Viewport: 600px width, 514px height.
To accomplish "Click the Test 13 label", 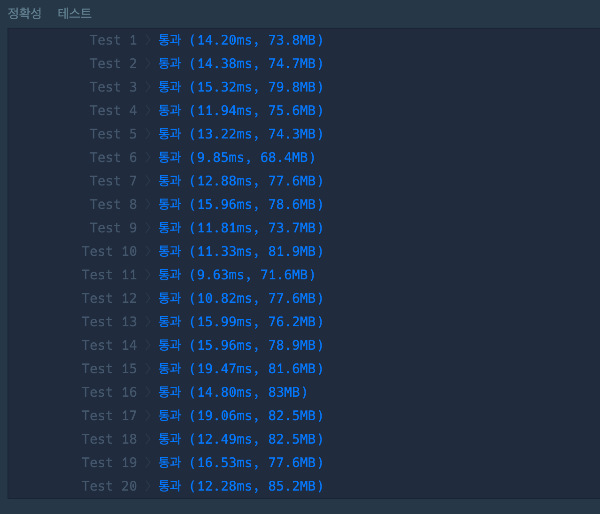I will (109, 322).
